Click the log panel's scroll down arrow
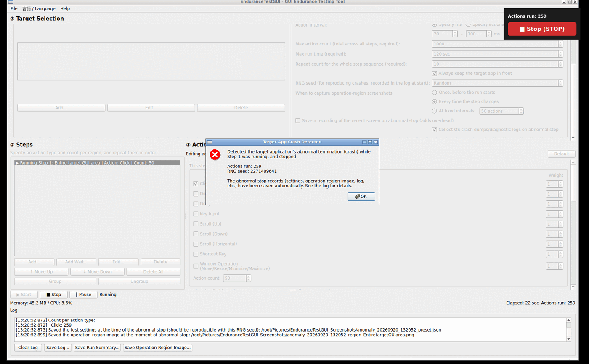The width and height of the screenshot is (589, 364). pos(569,339)
